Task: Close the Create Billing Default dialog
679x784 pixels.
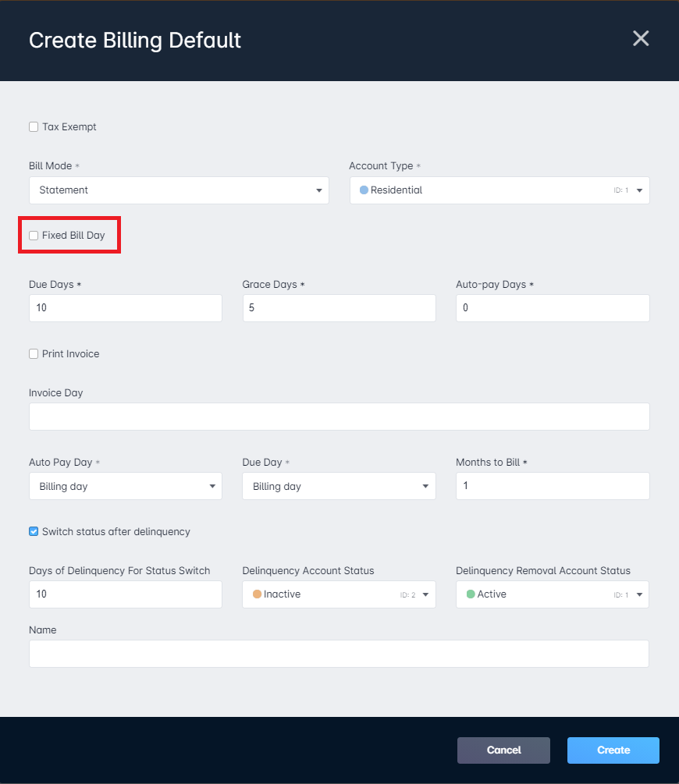Action: 641,38
